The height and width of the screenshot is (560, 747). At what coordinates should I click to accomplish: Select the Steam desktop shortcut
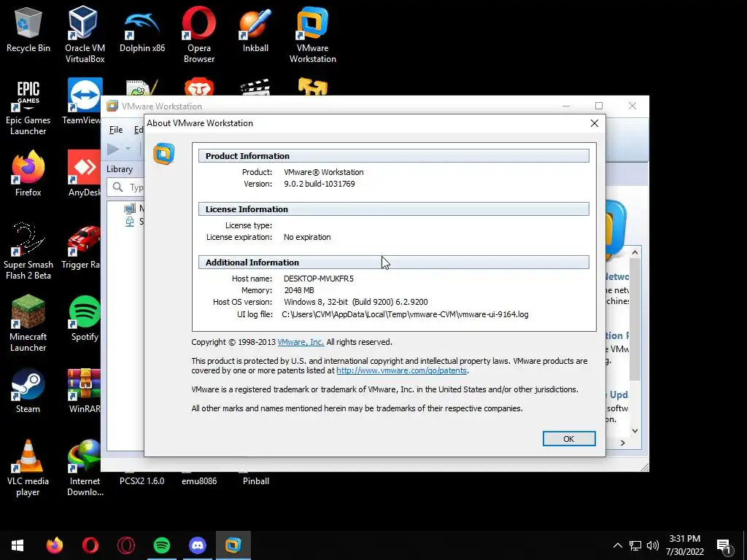pyautogui.click(x=28, y=391)
